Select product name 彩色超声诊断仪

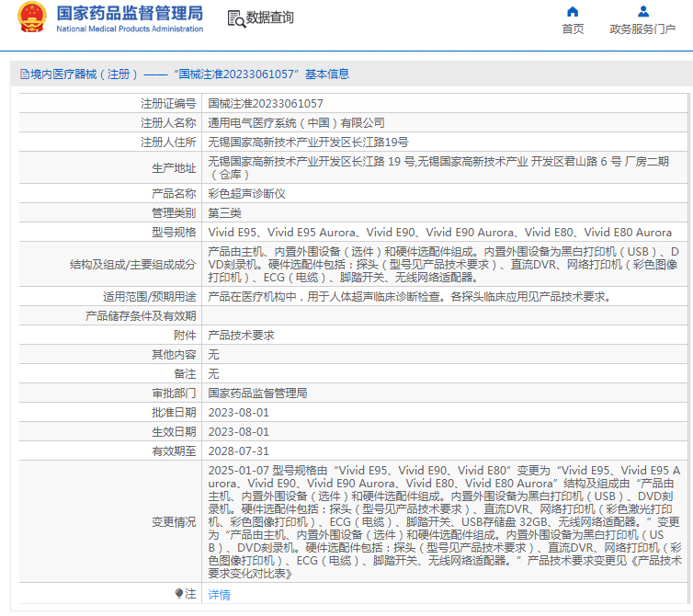tap(246, 194)
